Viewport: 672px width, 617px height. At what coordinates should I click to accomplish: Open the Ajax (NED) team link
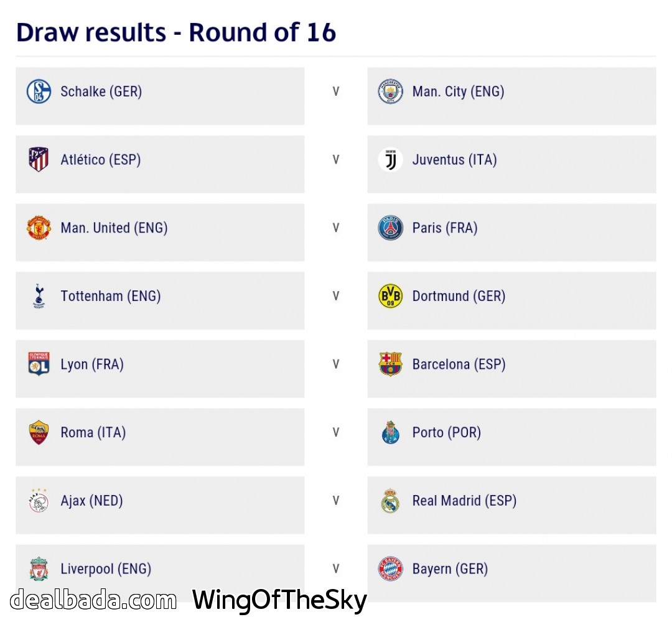91,501
